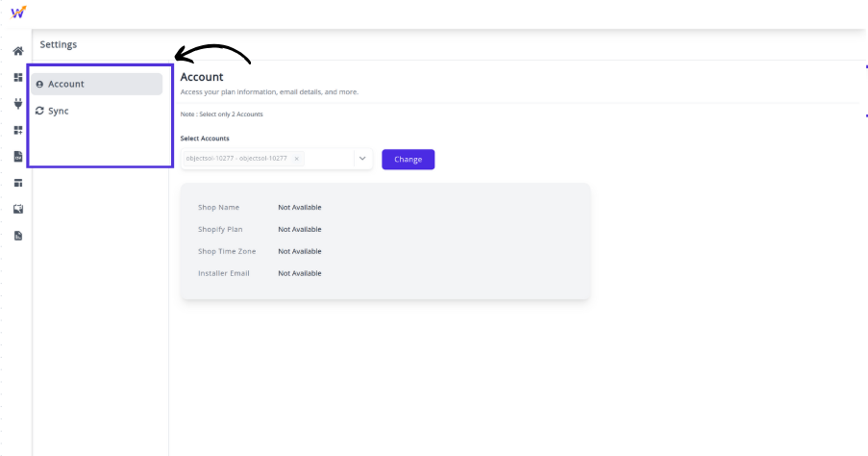Image resolution: width=868 pixels, height=456 pixels.
Task: Remove the objectsol-10277 account chip
Action: pyautogui.click(x=296, y=159)
